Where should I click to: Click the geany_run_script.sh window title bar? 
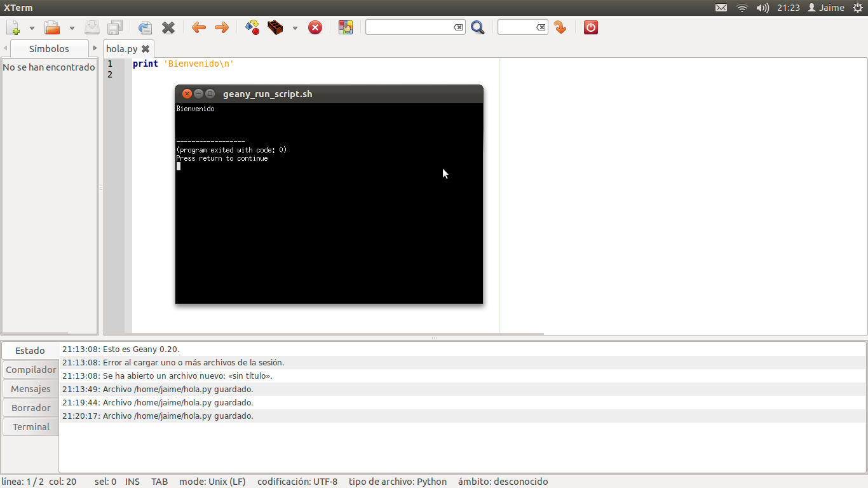[329, 94]
